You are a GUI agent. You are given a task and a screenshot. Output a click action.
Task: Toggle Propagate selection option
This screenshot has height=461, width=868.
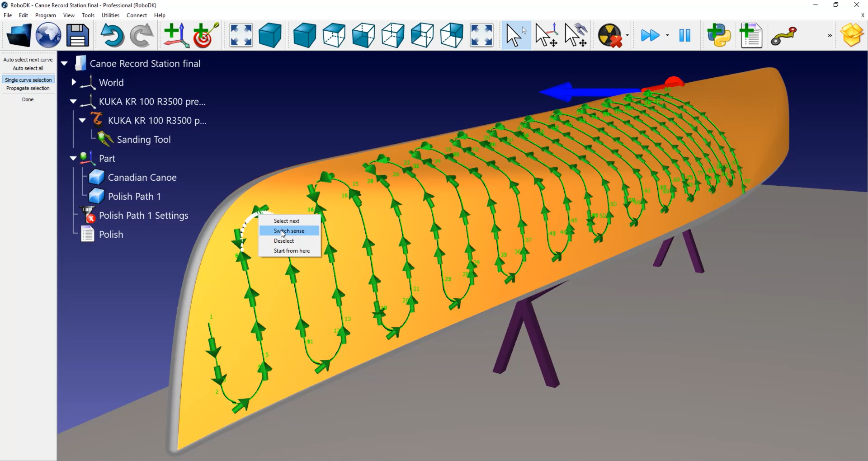coord(28,89)
